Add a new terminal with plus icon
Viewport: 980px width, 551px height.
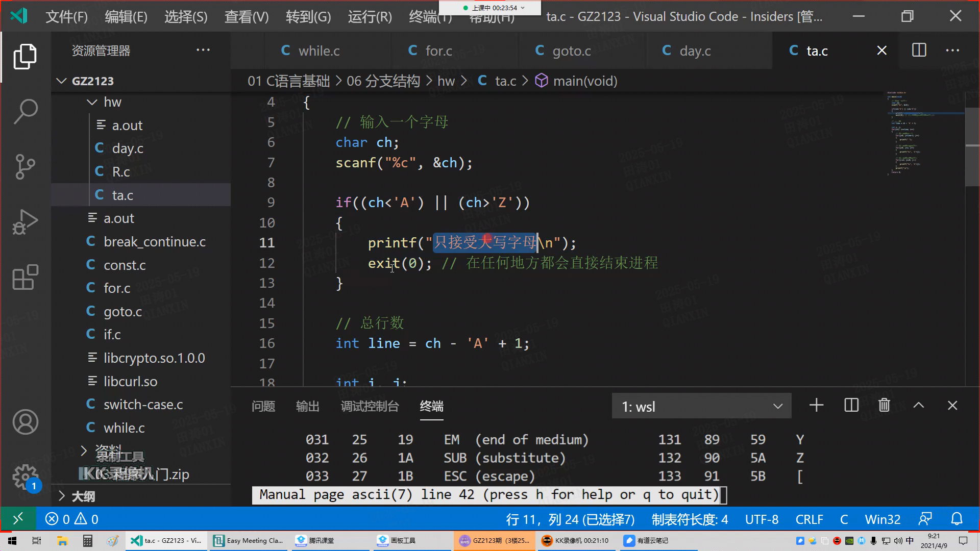[816, 406]
